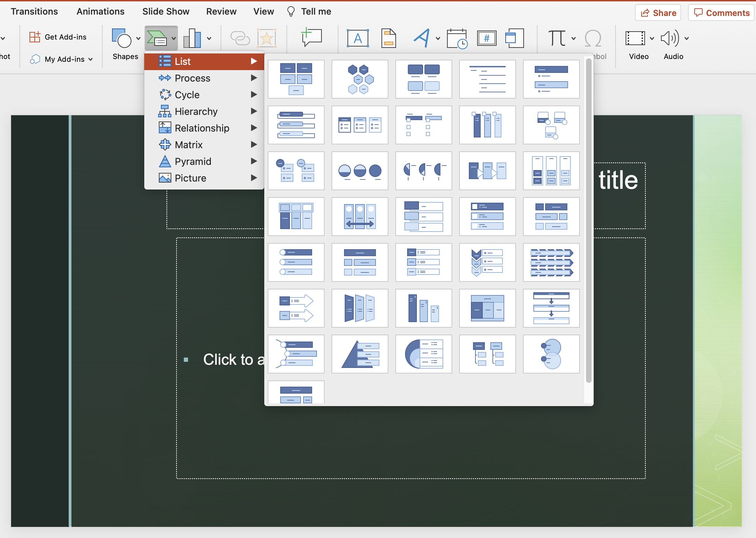
Task: Click the Audio speaker icon
Action: [x=670, y=38]
